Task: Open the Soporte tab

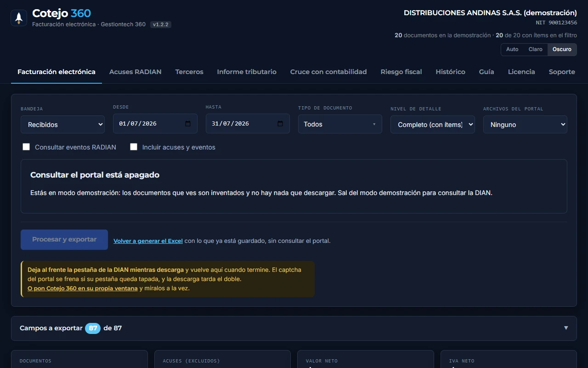Action: (x=562, y=72)
